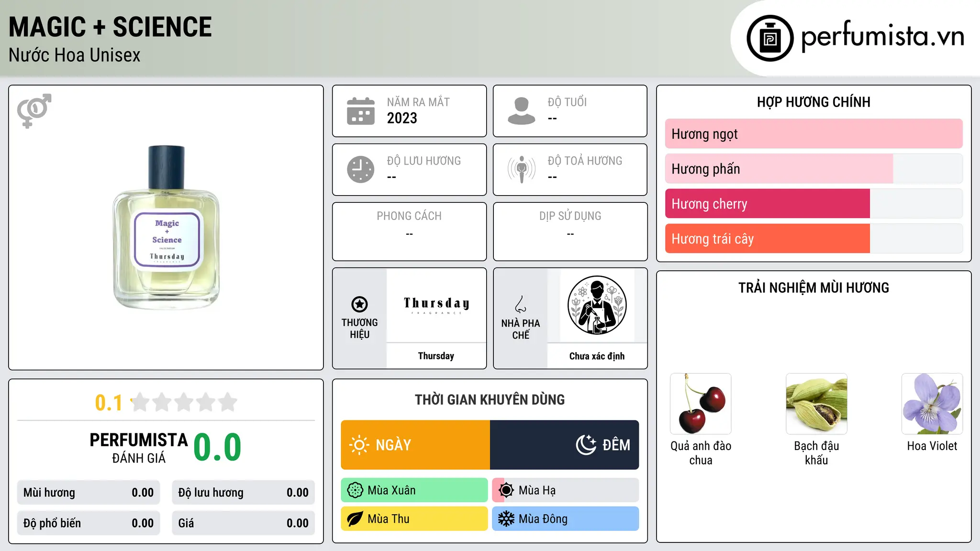Click the MAGIC + SCIENCE title
The height and width of the screenshot is (551, 980).
pos(110,27)
